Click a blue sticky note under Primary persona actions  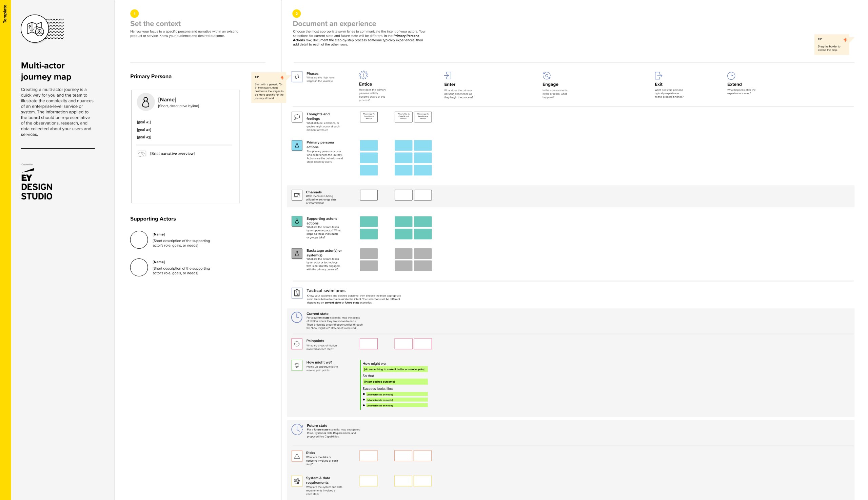(368, 145)
